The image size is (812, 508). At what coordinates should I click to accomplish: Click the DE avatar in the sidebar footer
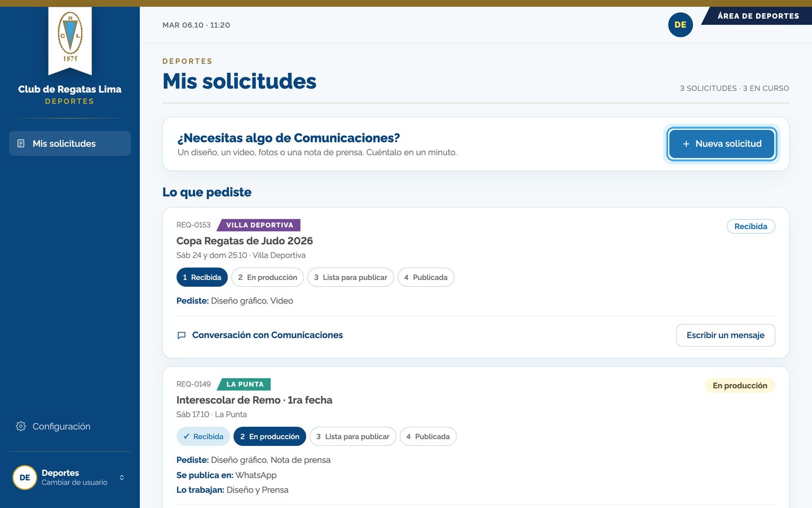point(25,478)
